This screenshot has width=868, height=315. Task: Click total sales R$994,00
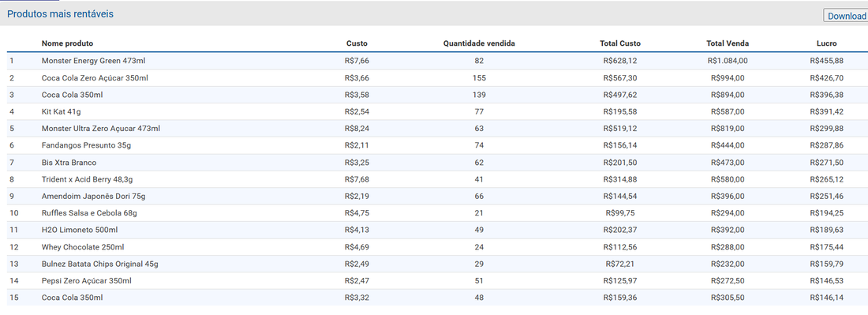pyautogui.click(x=728, y=78)
